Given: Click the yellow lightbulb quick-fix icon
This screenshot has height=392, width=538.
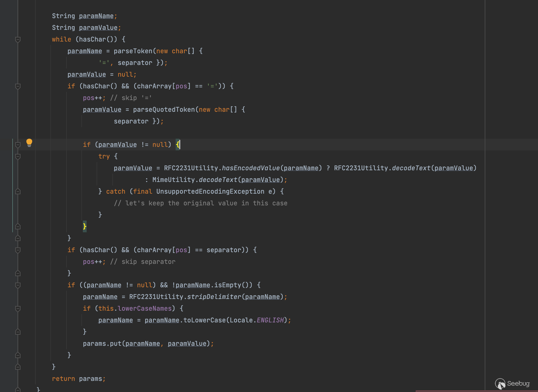Looking at the screenshot, I should tap(29, 143).
